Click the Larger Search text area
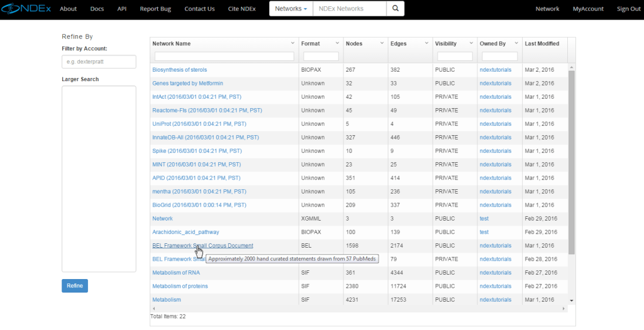This screenshot has height=330, width=644. coord(99,179)
